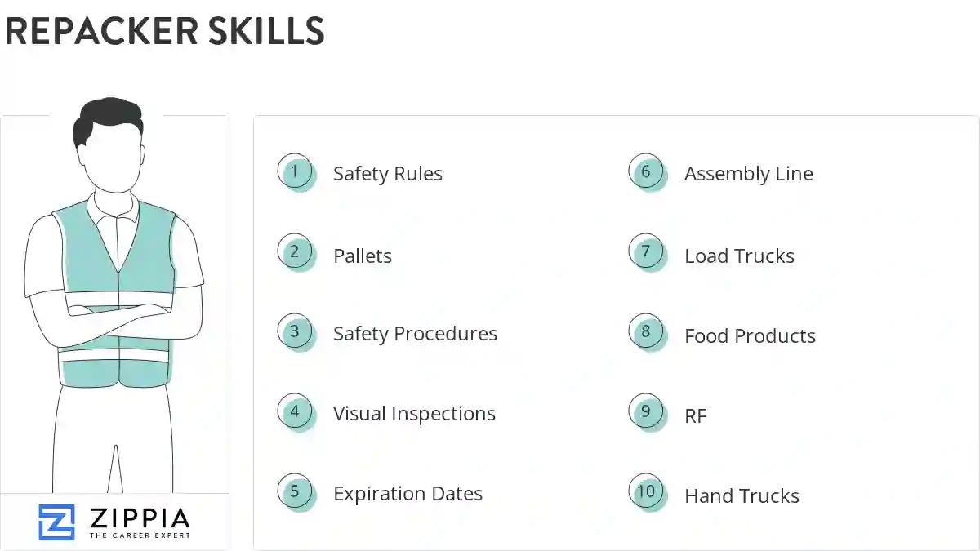Click the blue Zippia Z logo icon

click(56, 522)
